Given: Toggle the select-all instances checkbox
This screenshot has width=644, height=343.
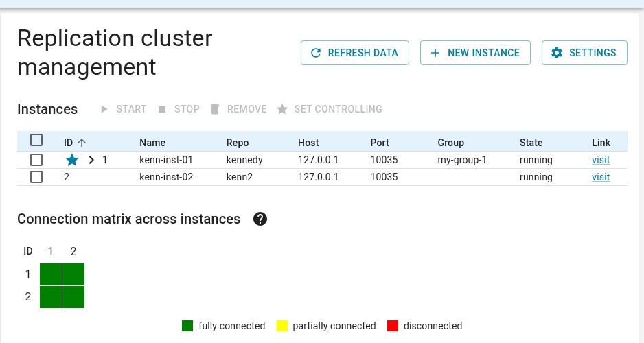Looking at the screenshot, I should coord(36,141).
